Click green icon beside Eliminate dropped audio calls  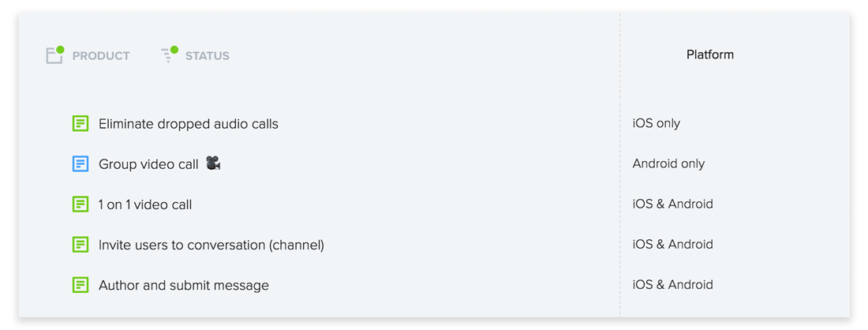tap(80, 123)
